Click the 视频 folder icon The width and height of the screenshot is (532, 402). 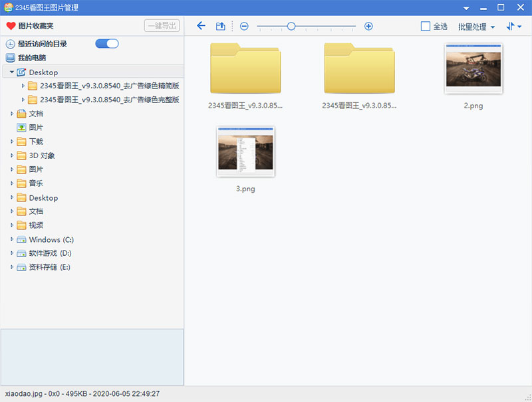click(x=21, y=225)
